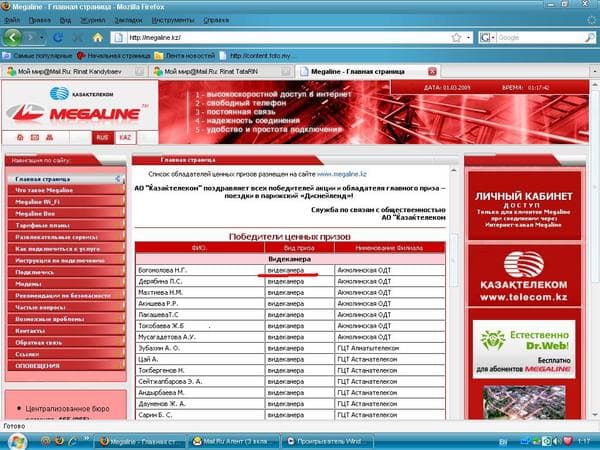Click the search magnifier icon
Viewport: 600px width, 450px height.
pyautogui.click(x=590, y=38)
